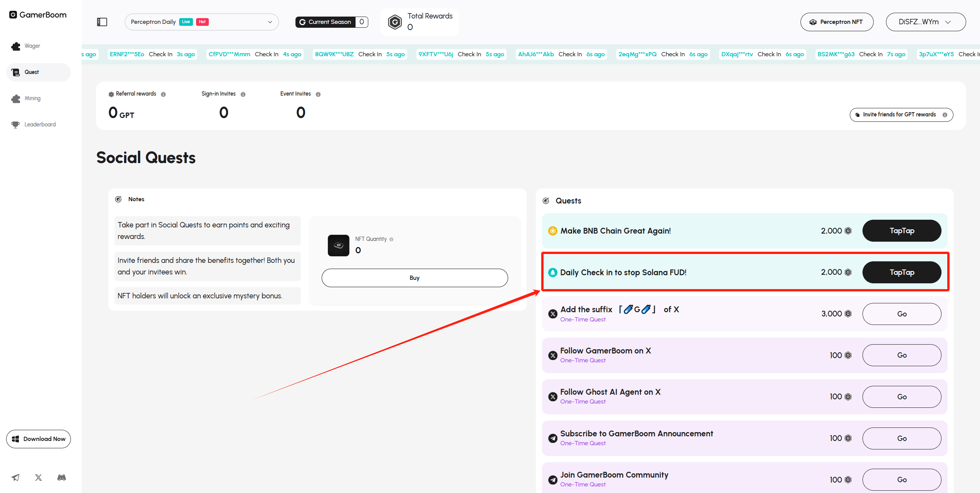
Task: Click the X icon on Add the suffix quest
Action: tap(553, 314)
